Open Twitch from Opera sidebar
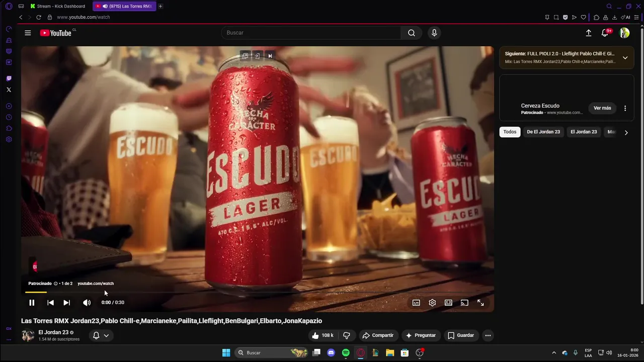 [9, 78]
